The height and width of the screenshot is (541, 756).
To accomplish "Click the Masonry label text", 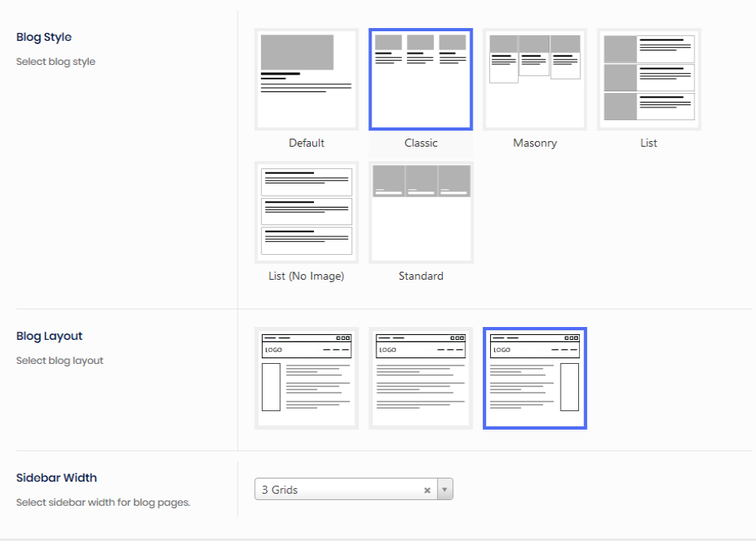I will point(535,143).
